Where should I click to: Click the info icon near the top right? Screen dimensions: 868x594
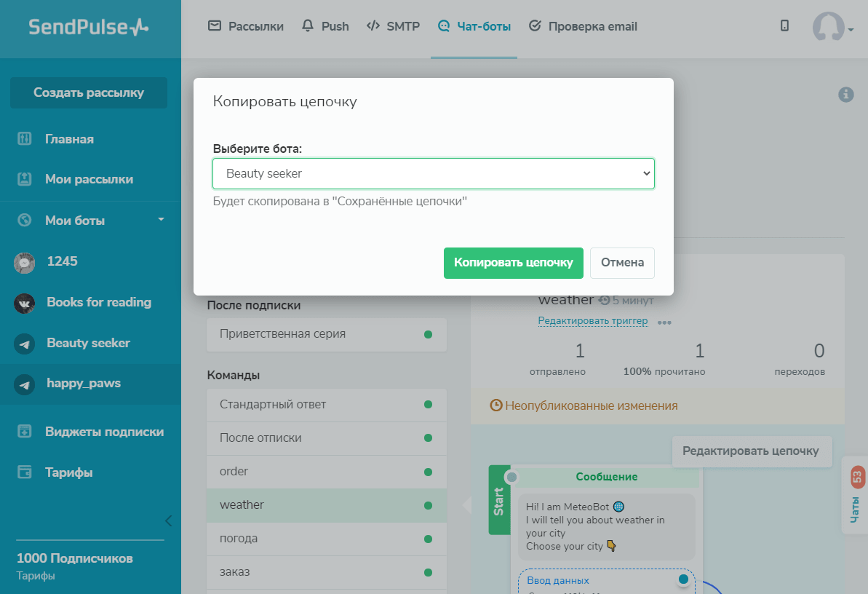tap(845, 95)
